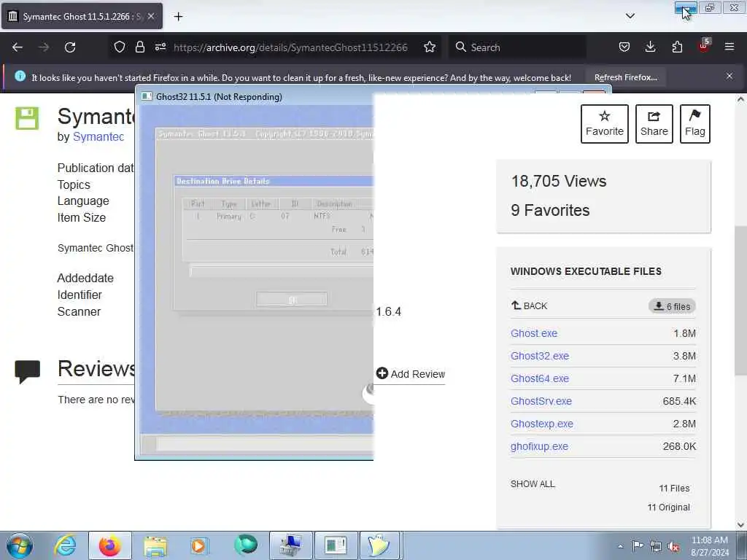
Task: Reload the current archive.org page
Action: (x=70, y=47)
